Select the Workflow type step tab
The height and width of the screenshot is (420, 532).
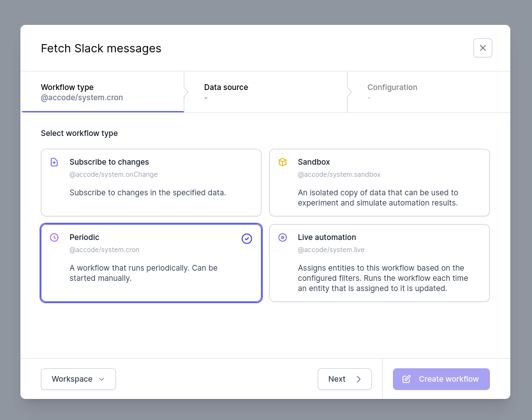point(103,92)
